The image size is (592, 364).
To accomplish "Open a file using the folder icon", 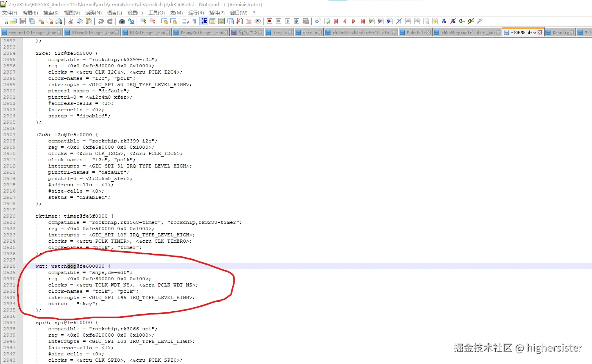I will (x=14, y=21).
